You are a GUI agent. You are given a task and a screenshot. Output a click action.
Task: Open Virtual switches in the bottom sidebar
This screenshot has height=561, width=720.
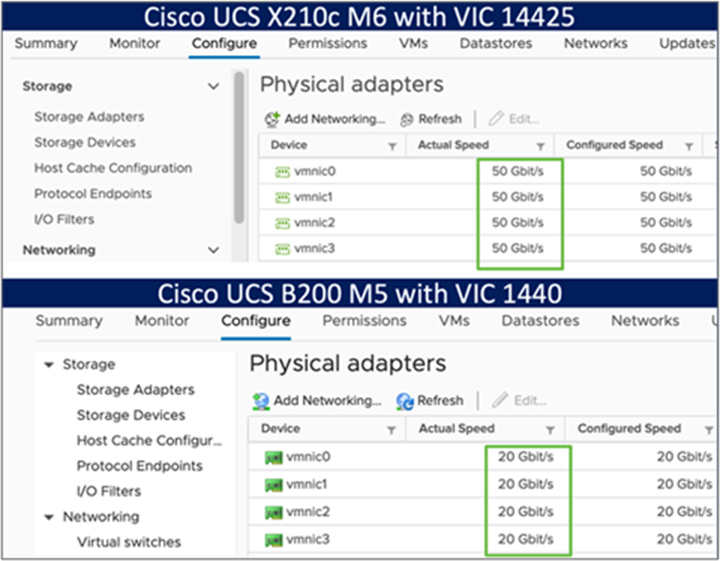point(129,542)
